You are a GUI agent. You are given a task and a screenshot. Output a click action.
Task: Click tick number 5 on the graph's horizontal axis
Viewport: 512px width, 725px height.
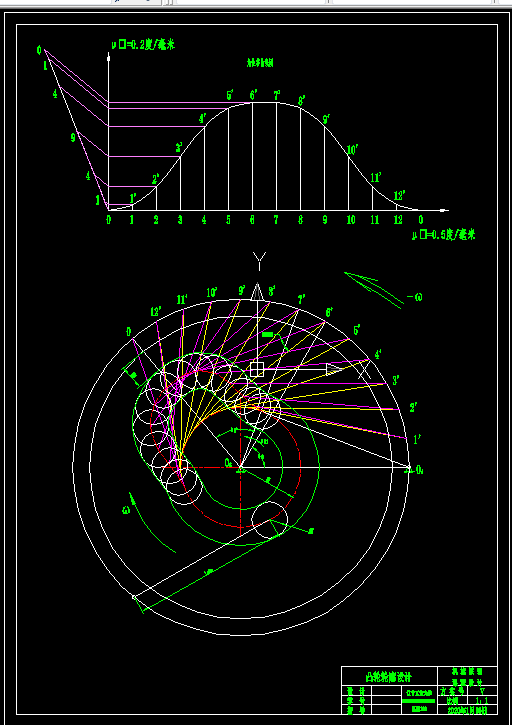pyautogui.click(x=228, y=220)
